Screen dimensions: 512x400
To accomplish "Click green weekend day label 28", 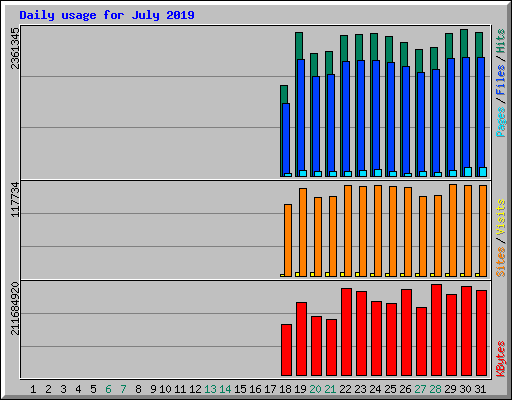I will point(435,389).
